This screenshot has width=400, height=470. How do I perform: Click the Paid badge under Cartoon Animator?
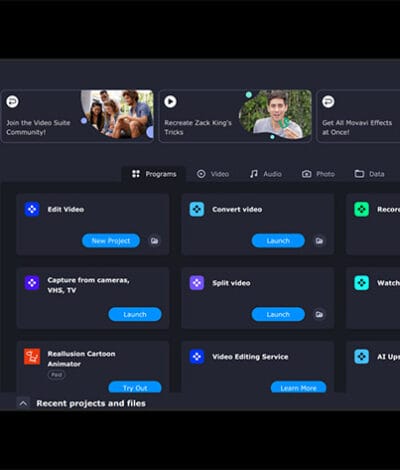click(56, 375)
